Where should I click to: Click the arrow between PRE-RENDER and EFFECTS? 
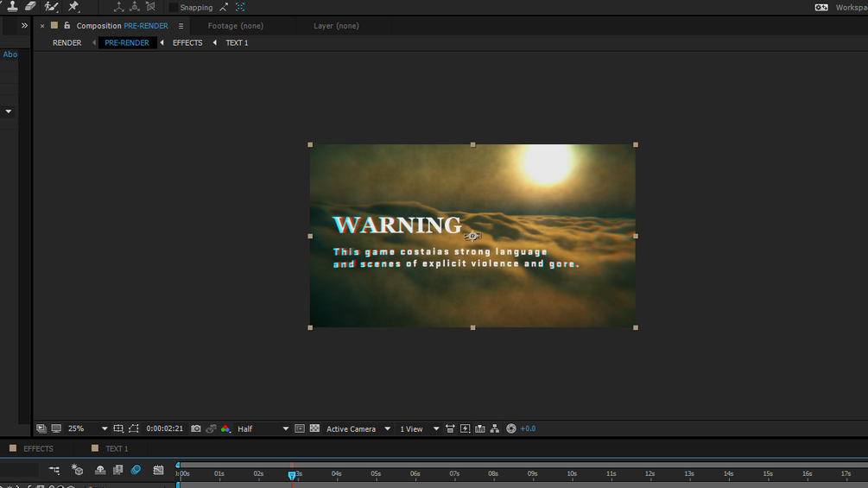tap(162, 42)
